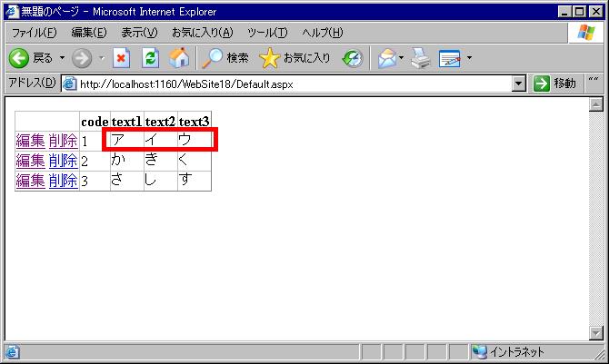Click 削除 link in row 1
The image size is (609, 364).
(x=64, y=141)
